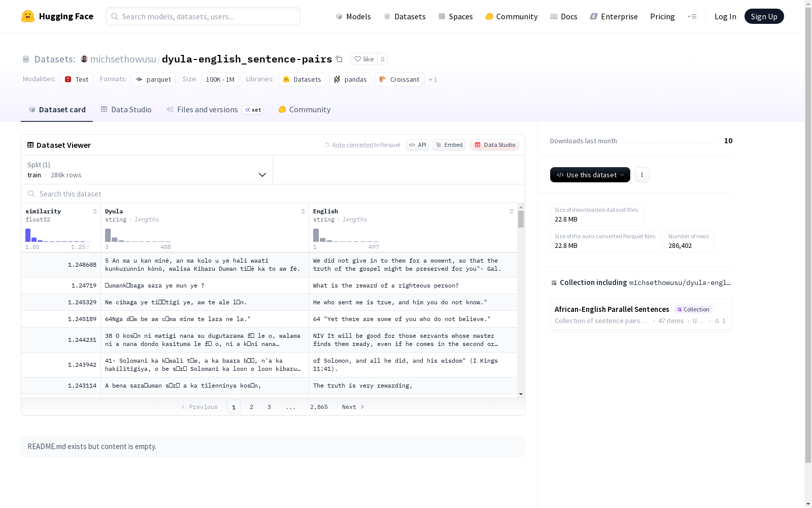812x508 pixels.
Task: Open the Datasets library tag
Action: pyautogui.click(x=302, y=79)
